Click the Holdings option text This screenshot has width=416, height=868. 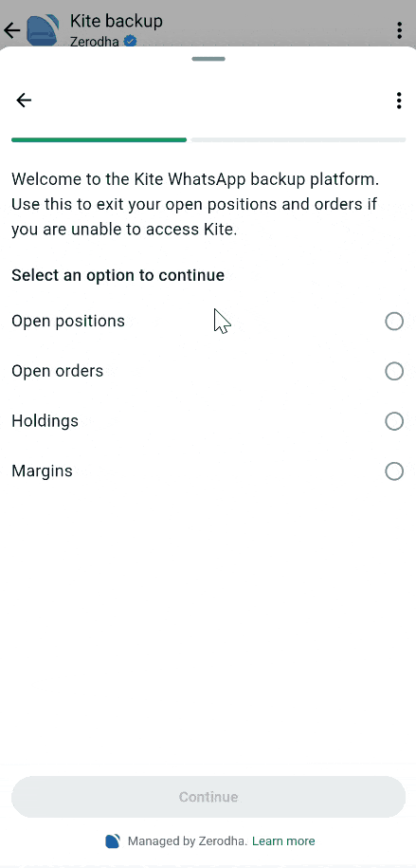pos(45,421)
